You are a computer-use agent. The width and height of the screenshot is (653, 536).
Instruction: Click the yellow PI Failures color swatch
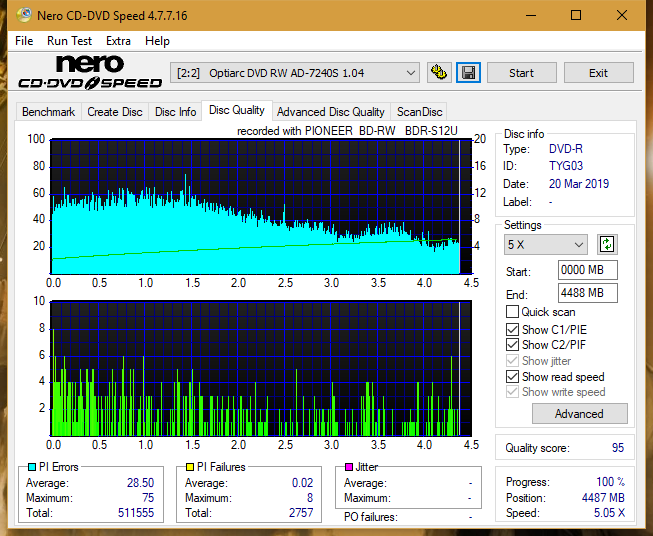190,467
